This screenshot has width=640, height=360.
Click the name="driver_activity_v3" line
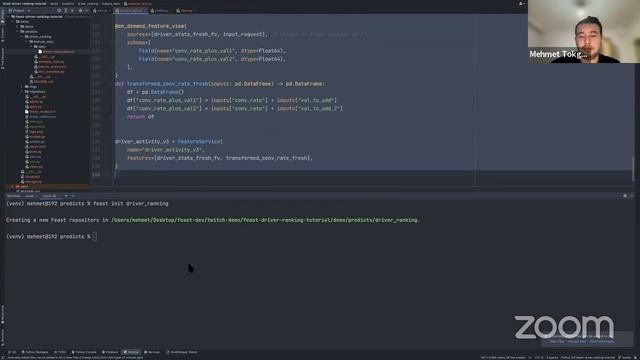coord(165,150)
